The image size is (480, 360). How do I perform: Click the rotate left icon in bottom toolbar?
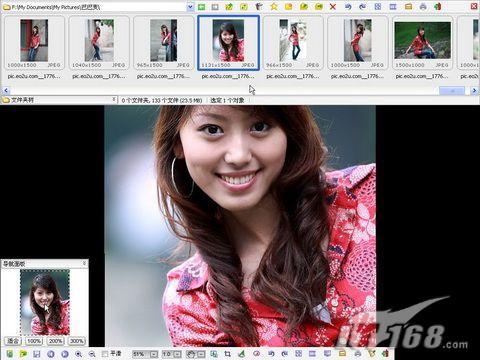[271, 354]
